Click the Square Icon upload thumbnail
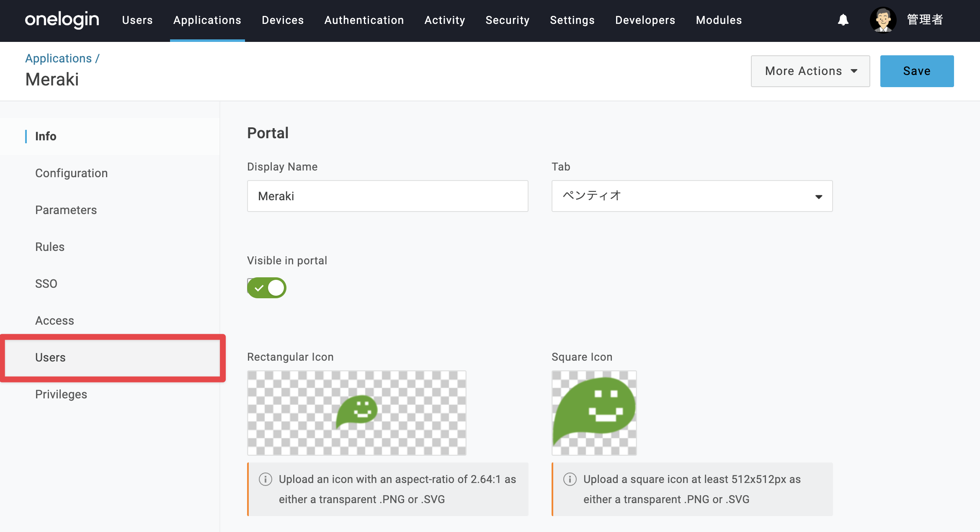 click(594, 413)
